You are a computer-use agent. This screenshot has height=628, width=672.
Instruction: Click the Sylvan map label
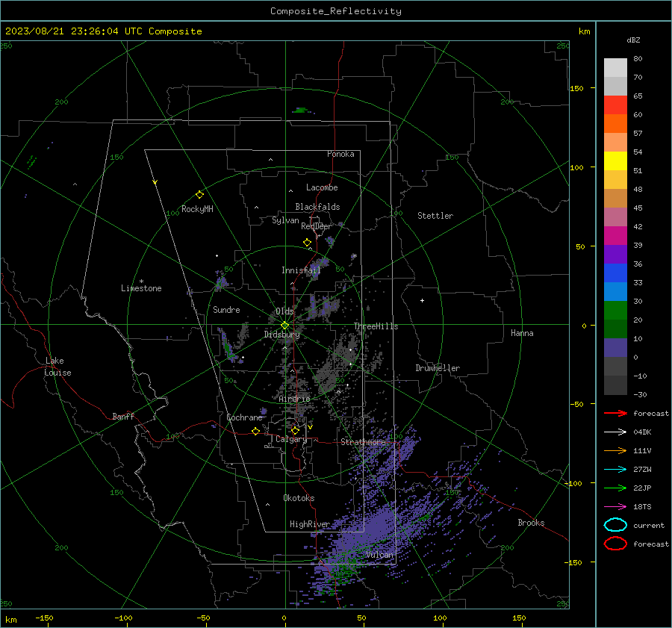point(285,220)
